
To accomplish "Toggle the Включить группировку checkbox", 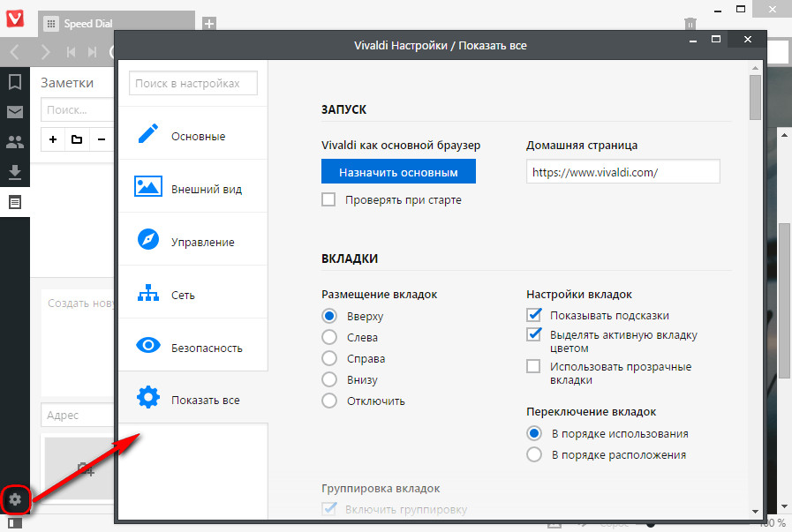I will pos(329,509).
